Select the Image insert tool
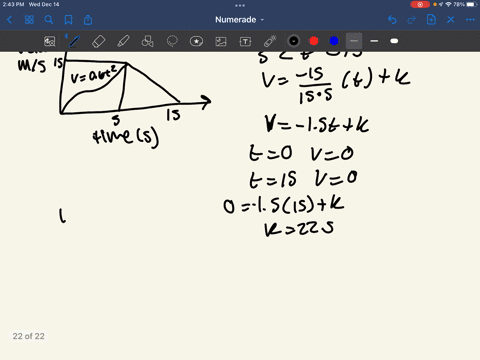 click(x=221, y=41)
